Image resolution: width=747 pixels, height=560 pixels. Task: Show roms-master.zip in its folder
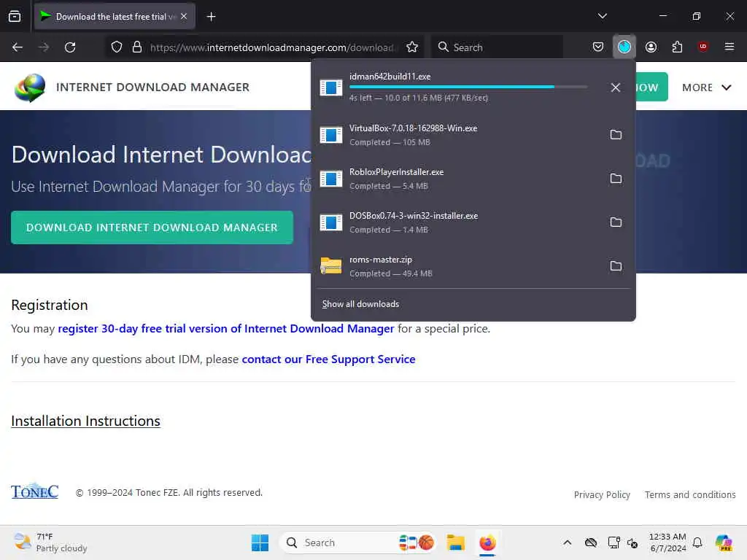click(x=616, y=265)
